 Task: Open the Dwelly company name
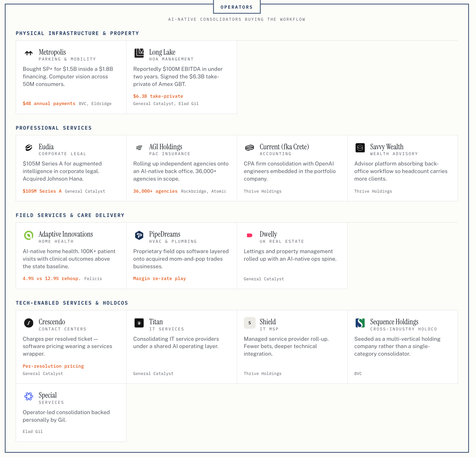tap(268, 234)
